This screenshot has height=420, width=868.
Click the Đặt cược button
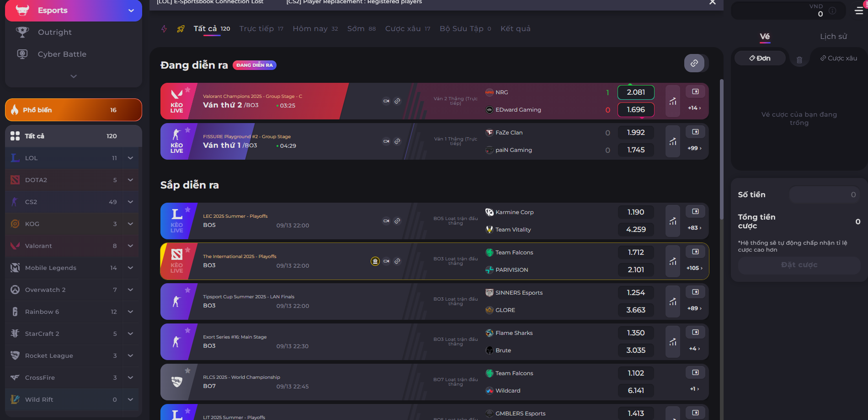(799, 265)
